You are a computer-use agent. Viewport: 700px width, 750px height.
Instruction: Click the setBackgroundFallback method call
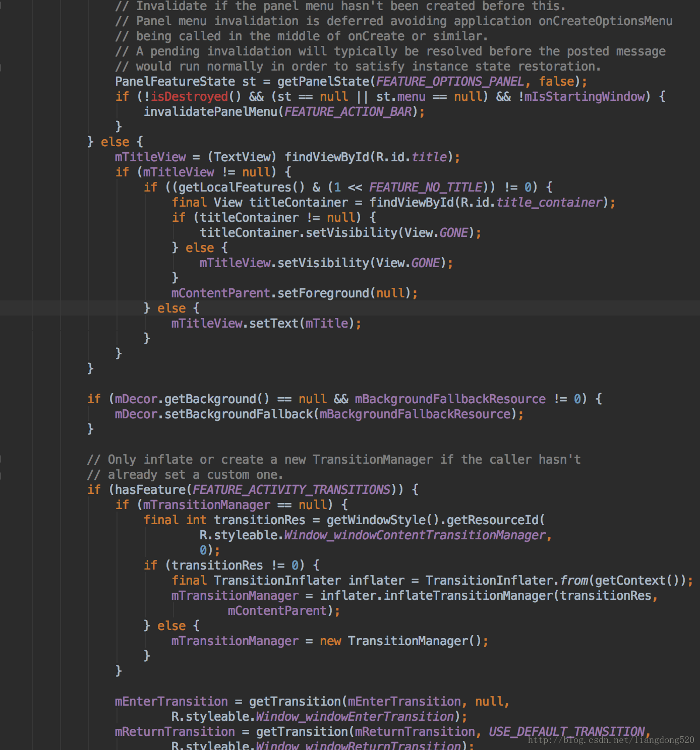click(239, 414)
